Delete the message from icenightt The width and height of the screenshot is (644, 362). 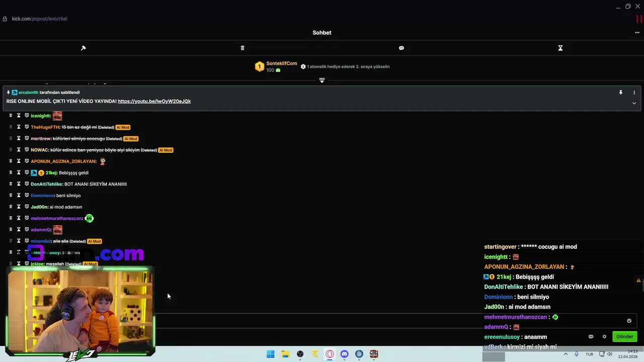[11, 116]
